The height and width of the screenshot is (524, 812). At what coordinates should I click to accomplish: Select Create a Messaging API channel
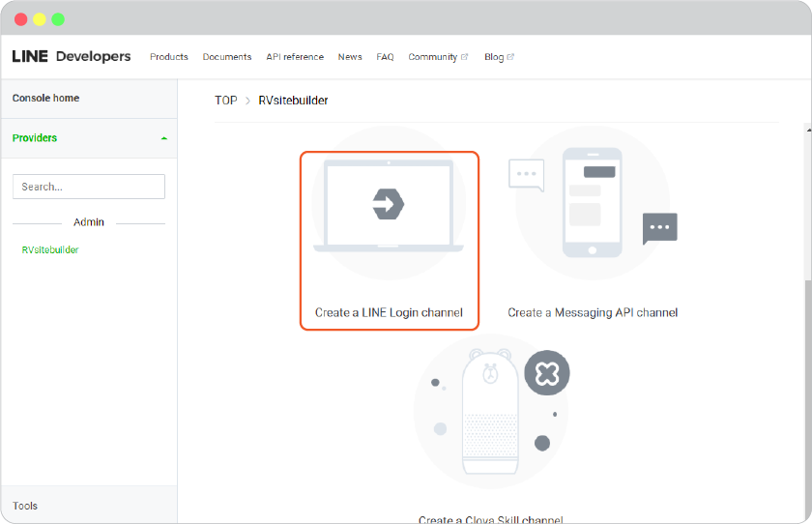click(x=593, y=312)
